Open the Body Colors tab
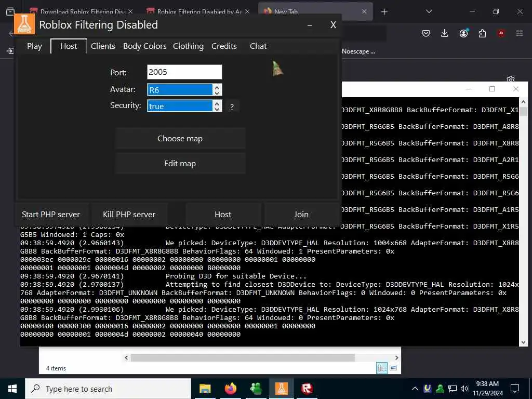The width and height of the screenshot is (532, 399). pos(144,46)
